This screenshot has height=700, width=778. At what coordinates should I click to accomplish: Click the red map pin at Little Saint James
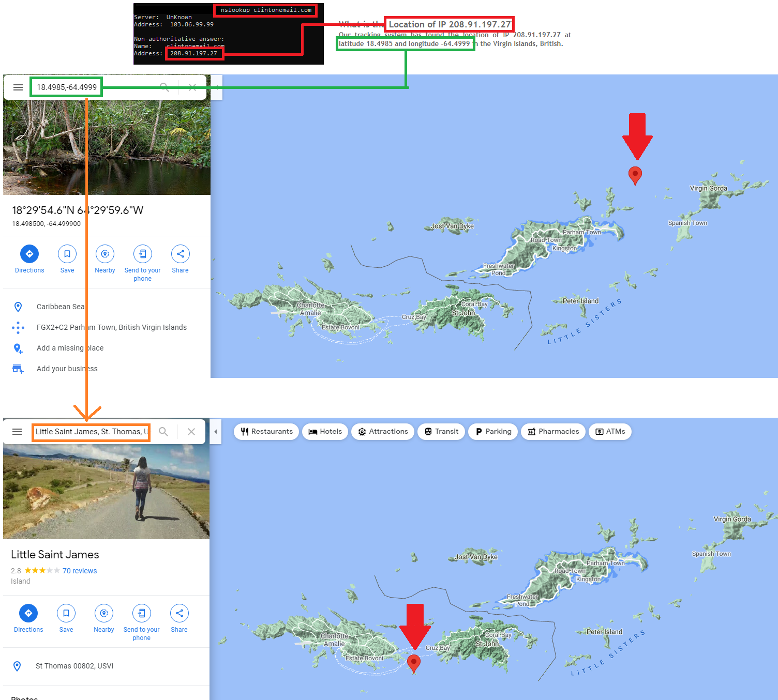[x=414, y=664]
